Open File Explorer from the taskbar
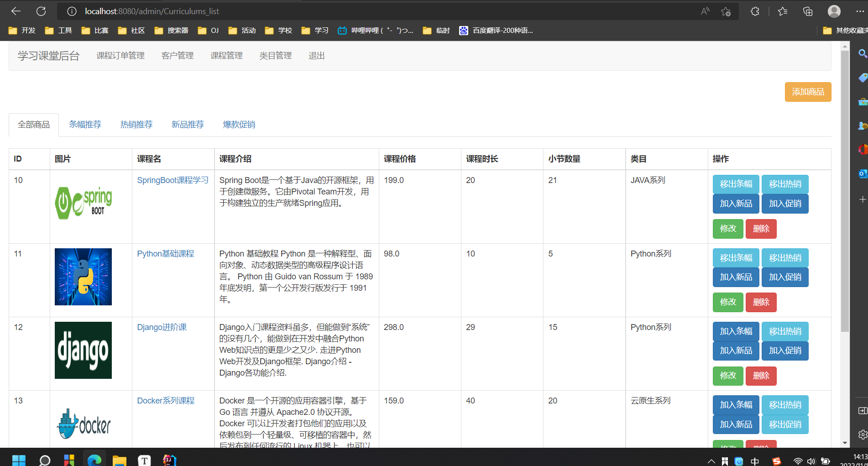The height and width of the screenshot is (466, 868). (119, 460)
